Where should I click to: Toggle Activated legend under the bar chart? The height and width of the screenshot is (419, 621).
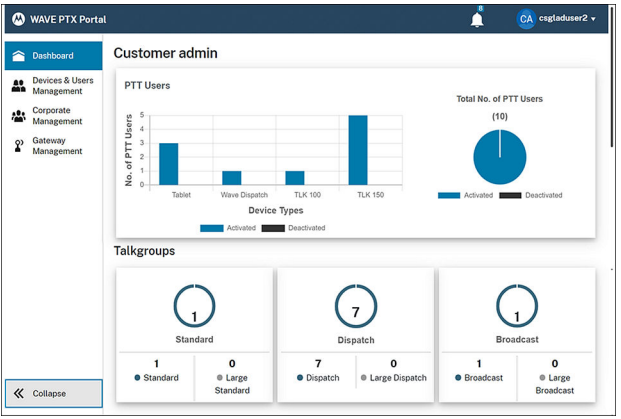(x=228, y=228)
